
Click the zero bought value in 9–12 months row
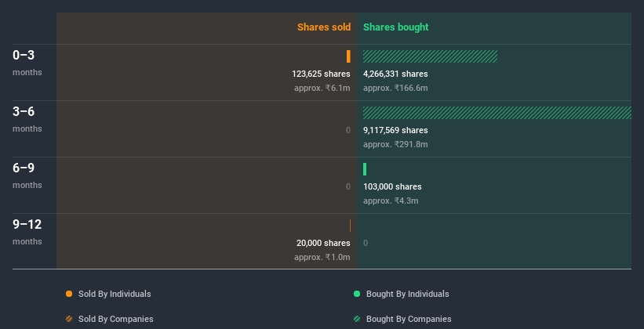point(366,243)
